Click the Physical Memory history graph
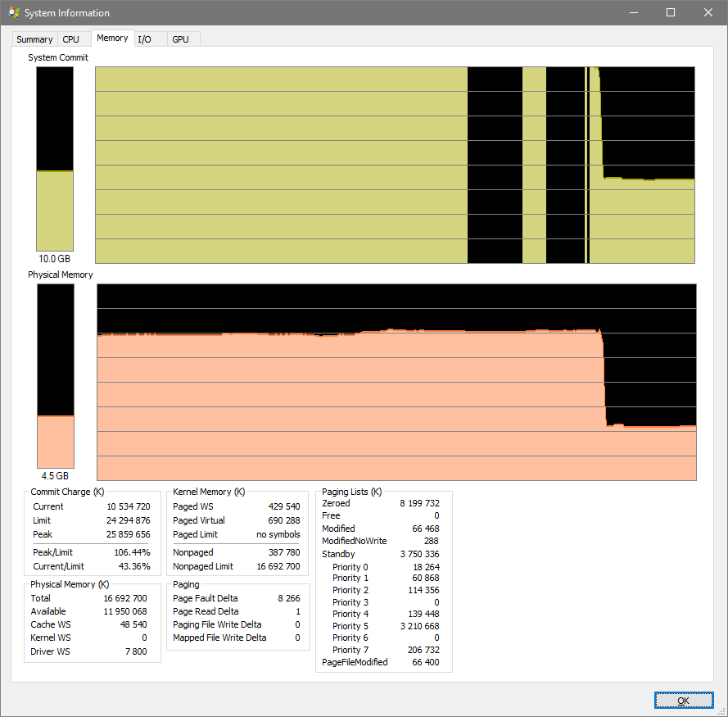Viewport: 728px width, 717px height. pos(396,382)
